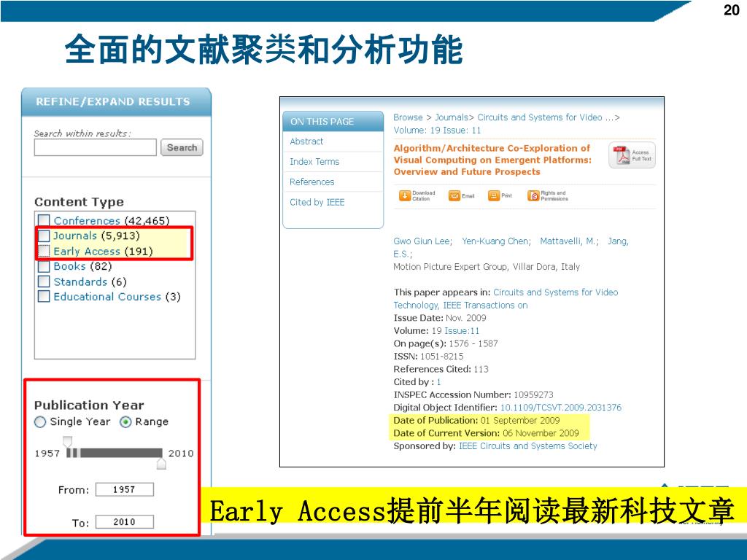Open the DOI 10.1109/TCSVT.2009.2031376 link
This screenshot has height=560, width=747.
point(561,408)
